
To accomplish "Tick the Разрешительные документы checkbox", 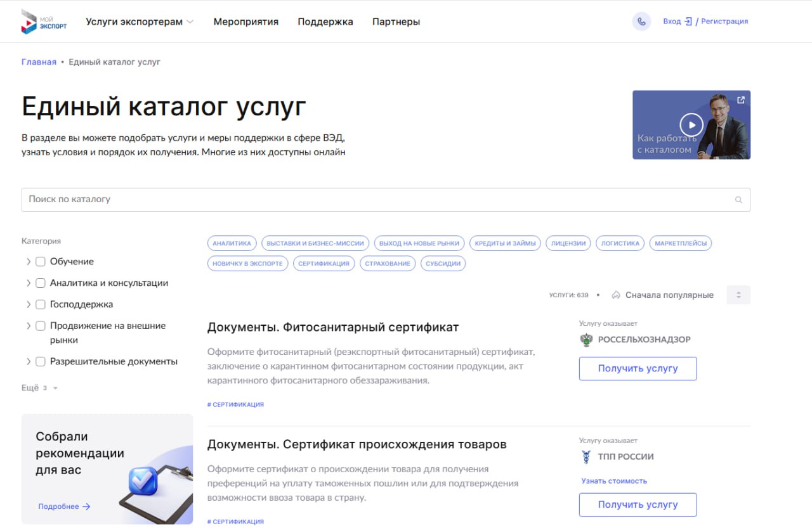I will [x=41, y=362].
